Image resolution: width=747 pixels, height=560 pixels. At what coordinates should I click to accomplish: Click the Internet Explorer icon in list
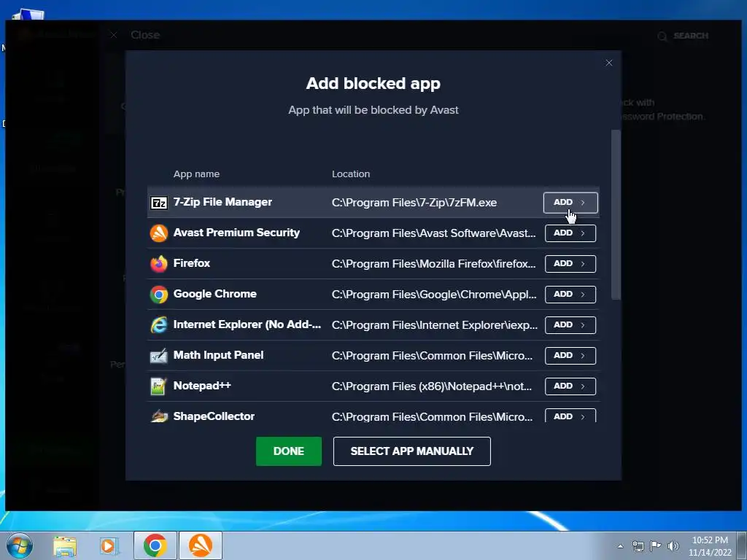(159, 325)
